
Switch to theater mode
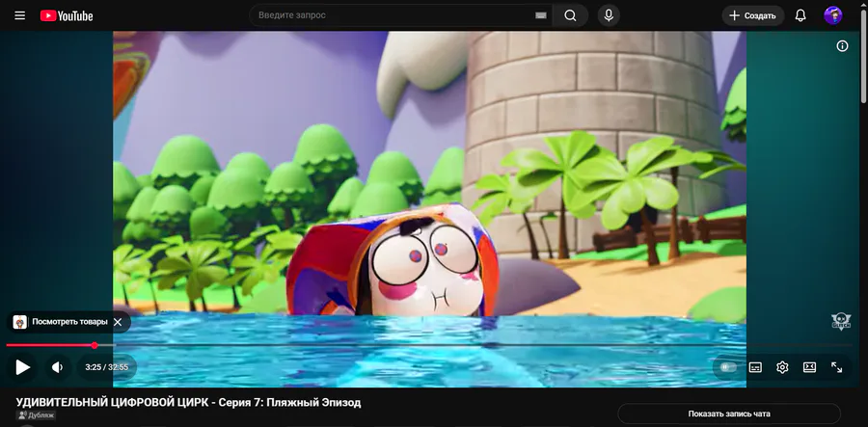pos(809,367)
